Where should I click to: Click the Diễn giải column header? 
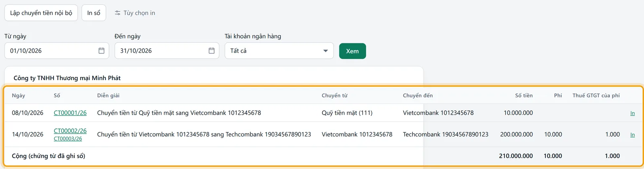[x=108, y=95]
